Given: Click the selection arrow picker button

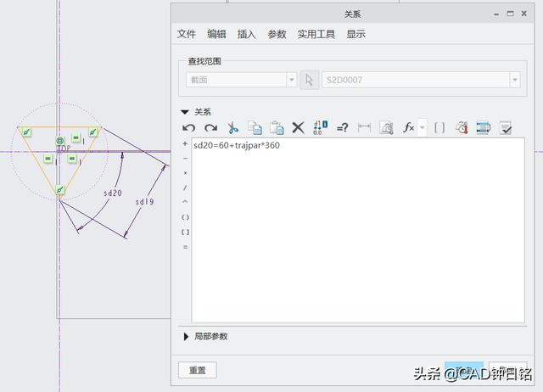Looking at the screenshot, I should coord(309,80).
